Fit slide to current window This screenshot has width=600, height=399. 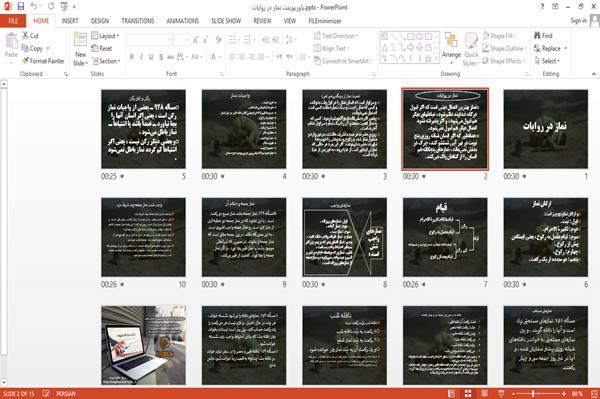coord(594,394)
